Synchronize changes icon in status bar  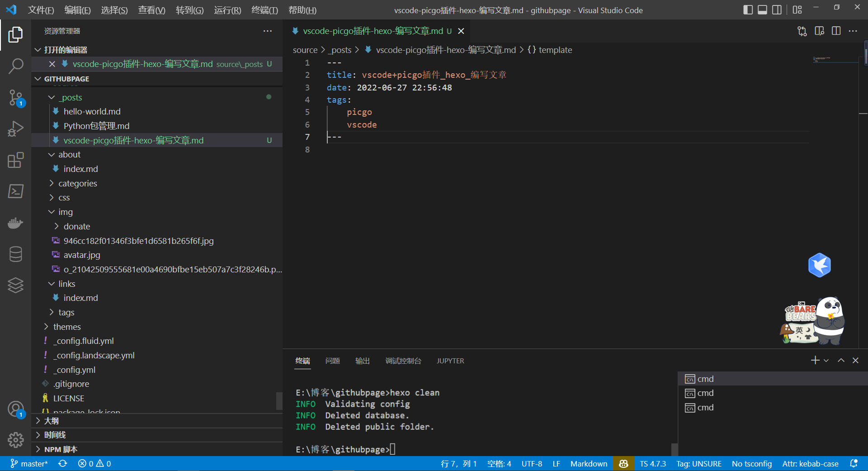pyautogui.click(x=62, y=463)
